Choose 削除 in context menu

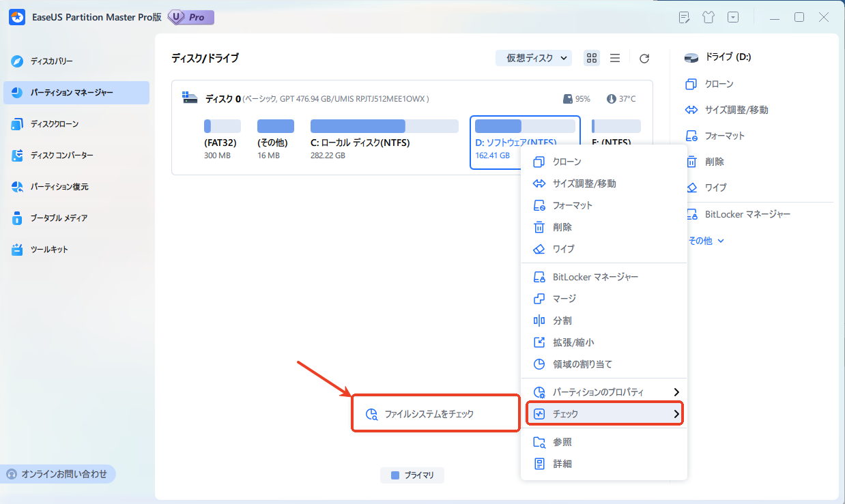click(604, 227)
